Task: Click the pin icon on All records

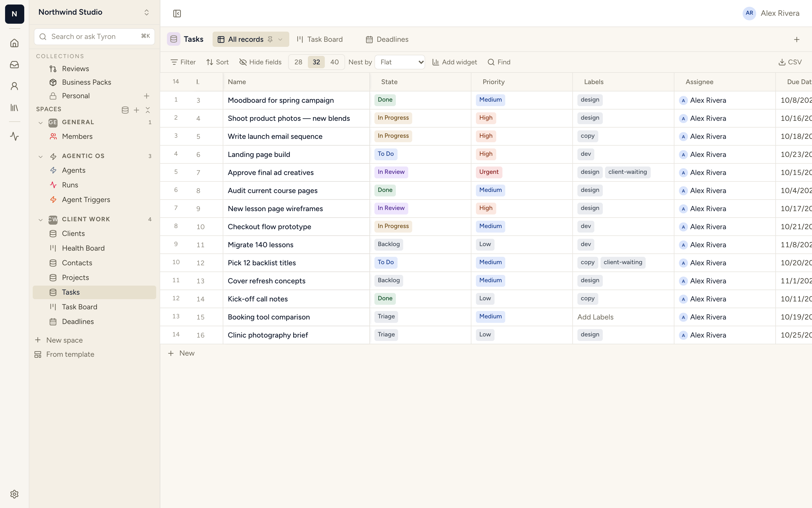Action: tap(270, 39)
